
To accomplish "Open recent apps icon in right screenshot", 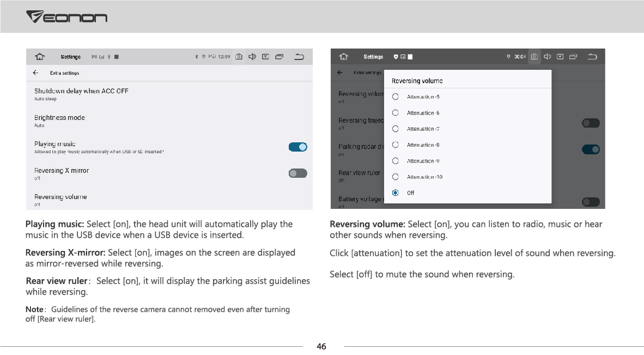I will pos(573,57).
